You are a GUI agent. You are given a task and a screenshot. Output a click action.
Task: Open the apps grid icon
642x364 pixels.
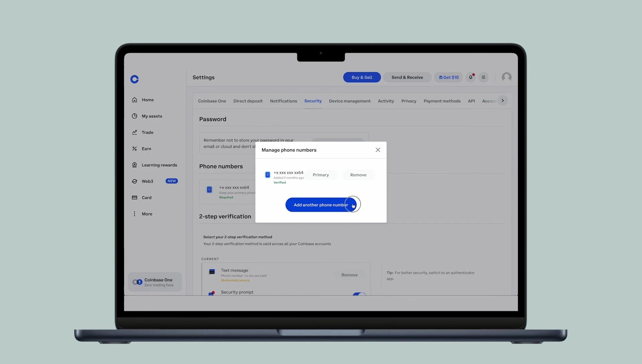[484, 77]
